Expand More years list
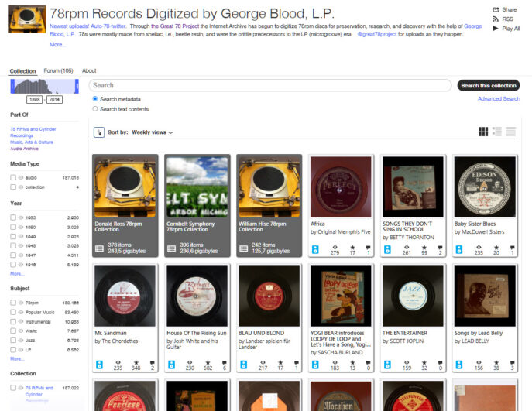The image size is (532, 411). coord(16,274)
